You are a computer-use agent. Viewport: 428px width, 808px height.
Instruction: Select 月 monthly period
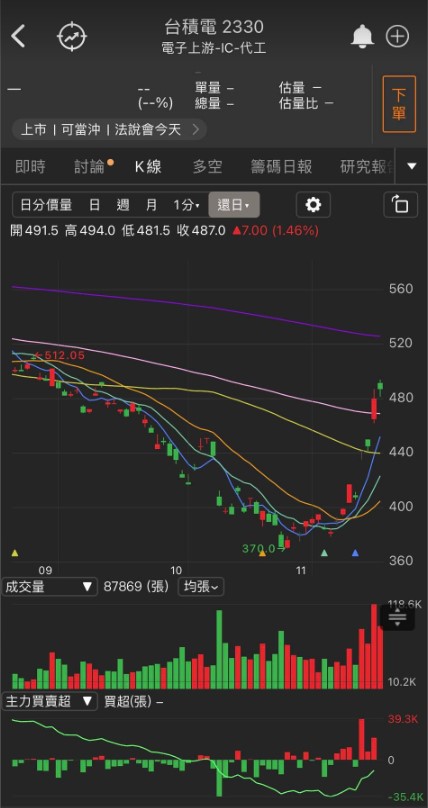151,205
